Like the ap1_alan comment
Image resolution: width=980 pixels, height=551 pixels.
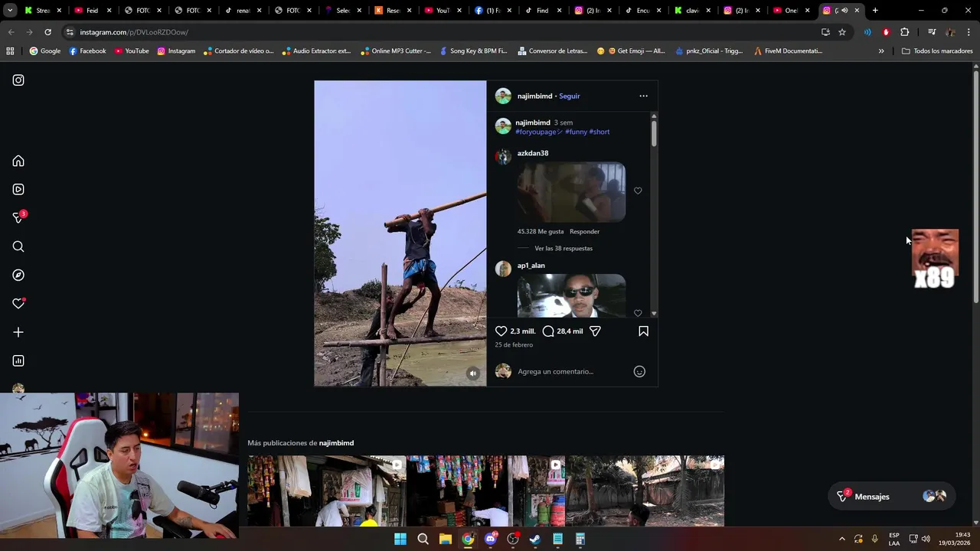[x=638, y=312]
